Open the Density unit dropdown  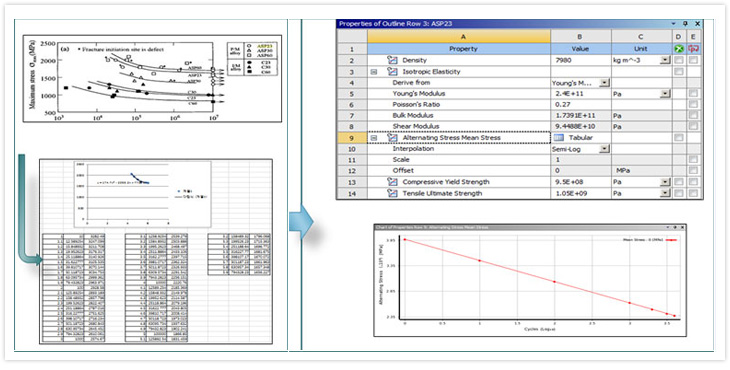point(665,60)
